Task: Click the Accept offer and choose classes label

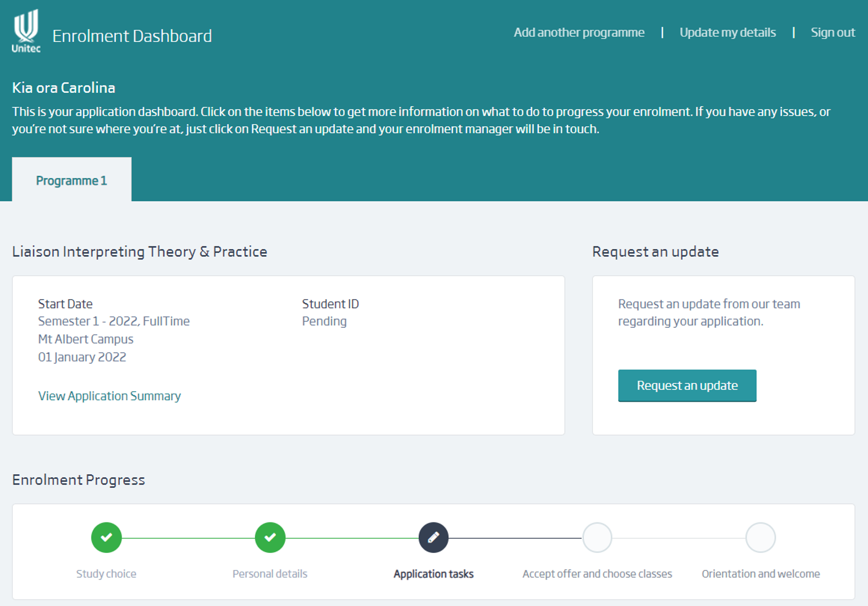Action: coord(597,573)
